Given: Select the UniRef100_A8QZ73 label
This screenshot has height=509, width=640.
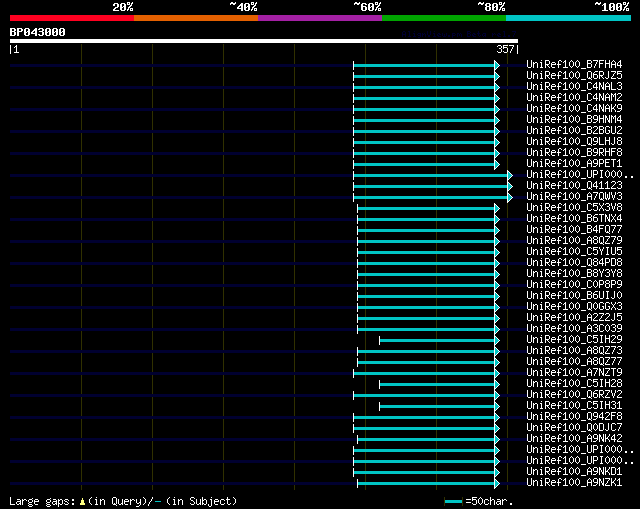Looking at the screenshot, I should click(x=574, y=351).
